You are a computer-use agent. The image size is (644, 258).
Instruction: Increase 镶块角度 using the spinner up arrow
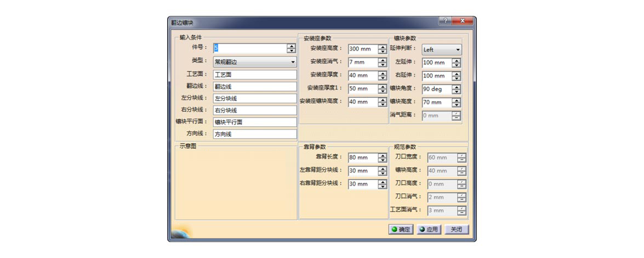pos(456,86)
